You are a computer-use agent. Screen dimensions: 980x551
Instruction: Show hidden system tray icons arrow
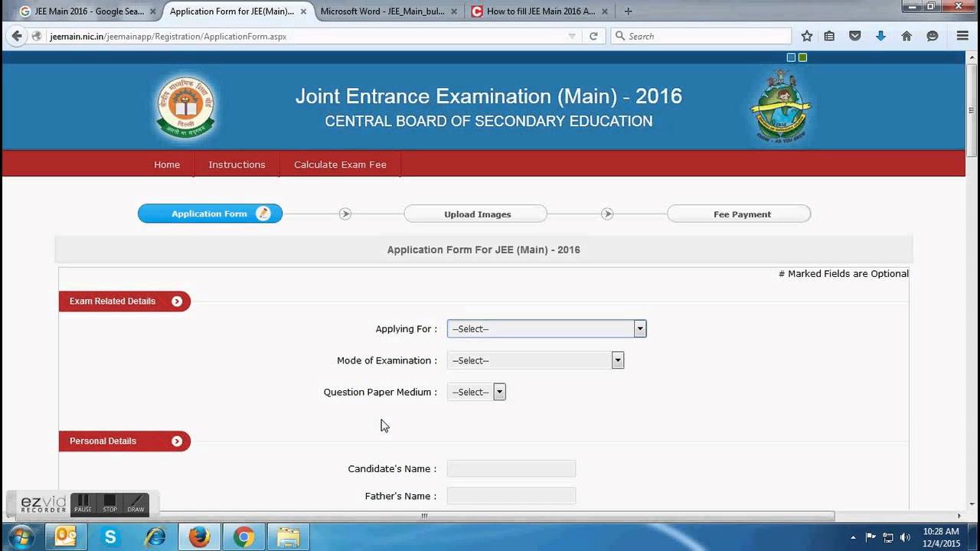click(854, 537)
